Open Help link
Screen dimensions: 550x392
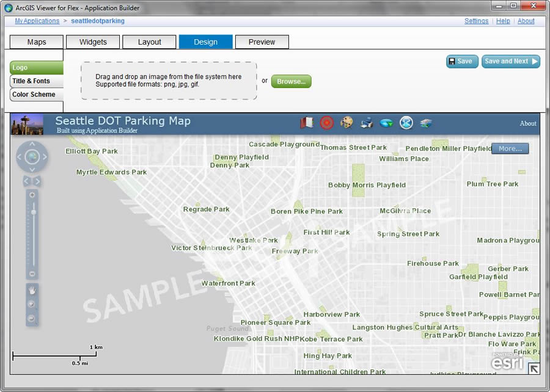[x=503, y=21]
